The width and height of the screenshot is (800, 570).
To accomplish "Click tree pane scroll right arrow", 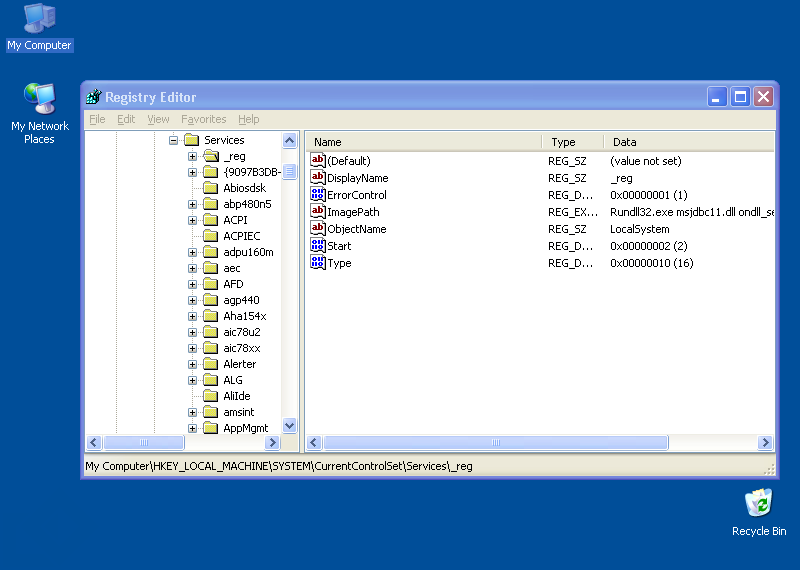I will tap(272, 442).
